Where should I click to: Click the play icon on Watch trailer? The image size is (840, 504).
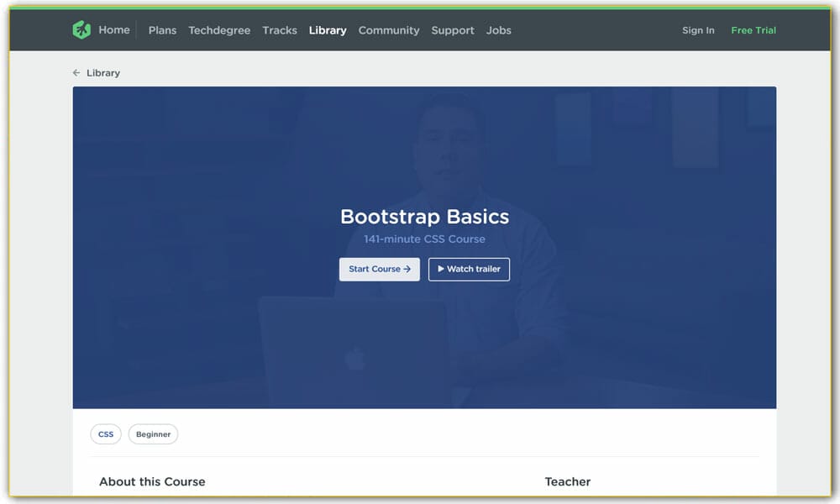tap(440, 269)
